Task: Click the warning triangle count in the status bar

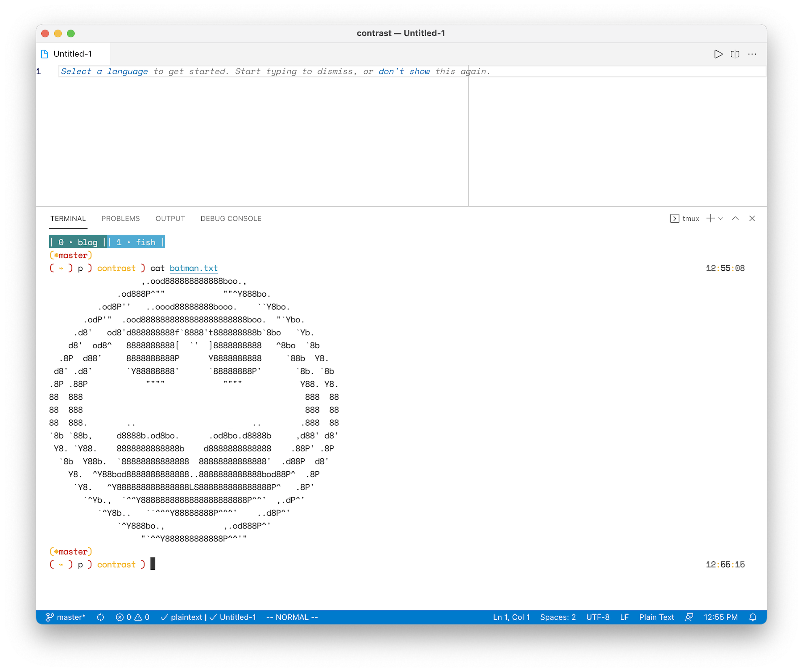Action: point(142,617)
